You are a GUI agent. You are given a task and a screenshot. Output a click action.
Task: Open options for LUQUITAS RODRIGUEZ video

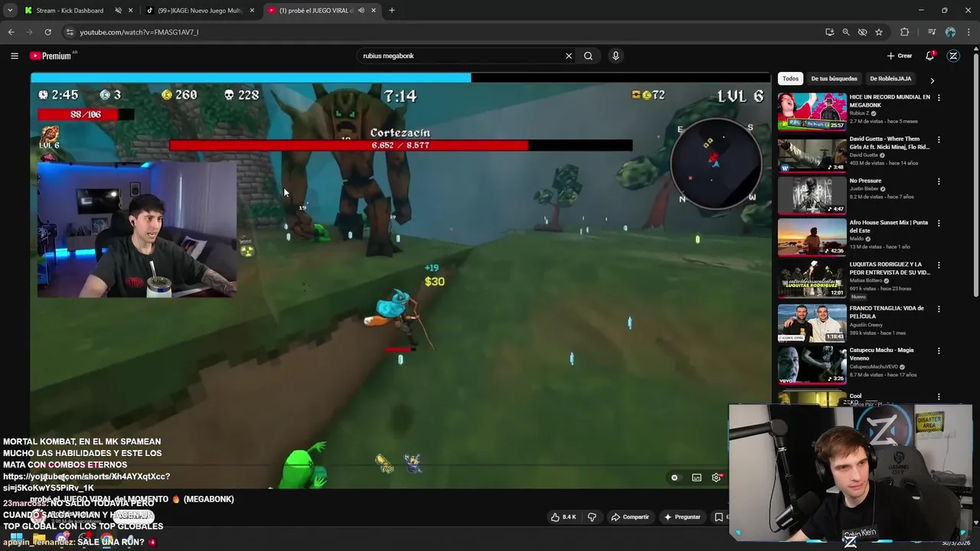[x=939, y=266]
